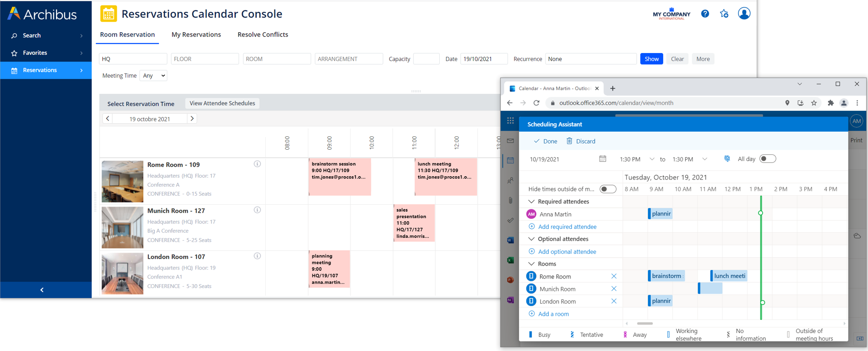Open the Resolve Conflicts tab
868x351 pixels.
pyautogui.click(x=263, y=35)
